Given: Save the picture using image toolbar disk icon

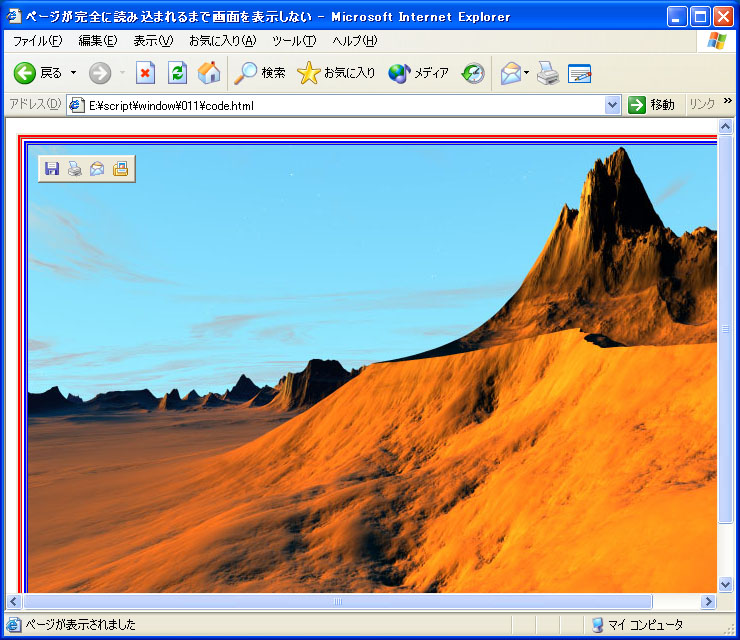Looking at the screenshot, I should click(x=52, y=168).
